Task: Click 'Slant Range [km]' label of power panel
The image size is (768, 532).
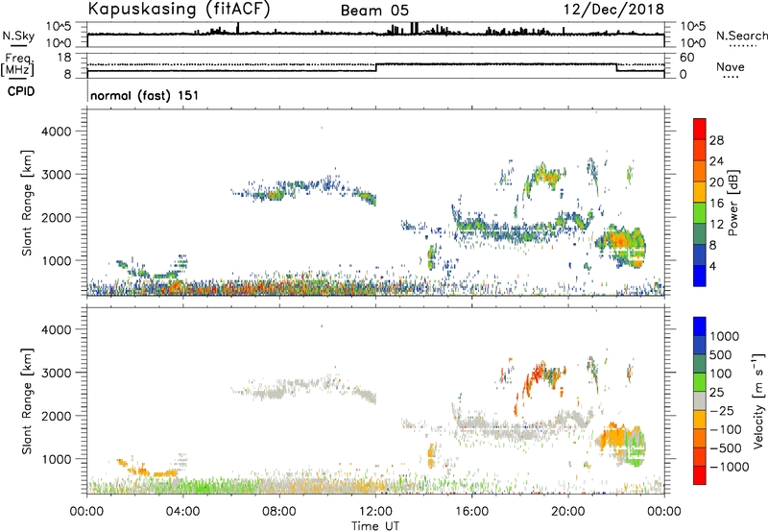Action: [27, 203]
